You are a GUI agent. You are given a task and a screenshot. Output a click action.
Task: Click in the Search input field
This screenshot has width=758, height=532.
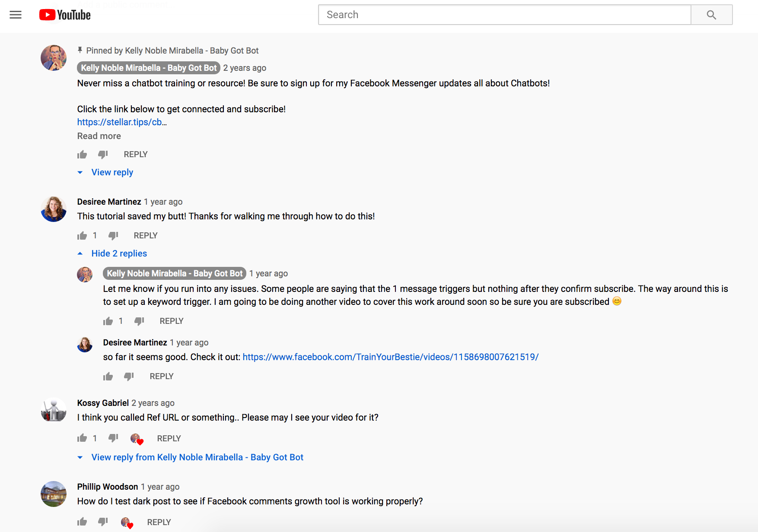504,15
